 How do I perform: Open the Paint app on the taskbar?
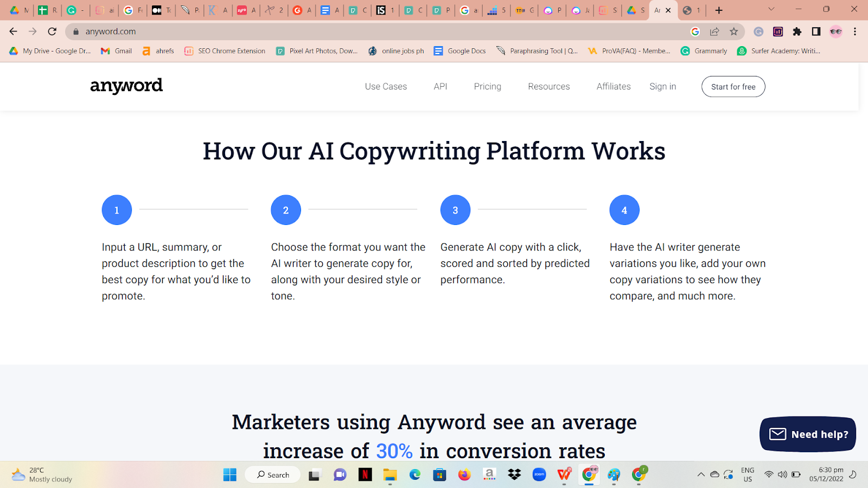pyautogui.click(x=614, y=475)
